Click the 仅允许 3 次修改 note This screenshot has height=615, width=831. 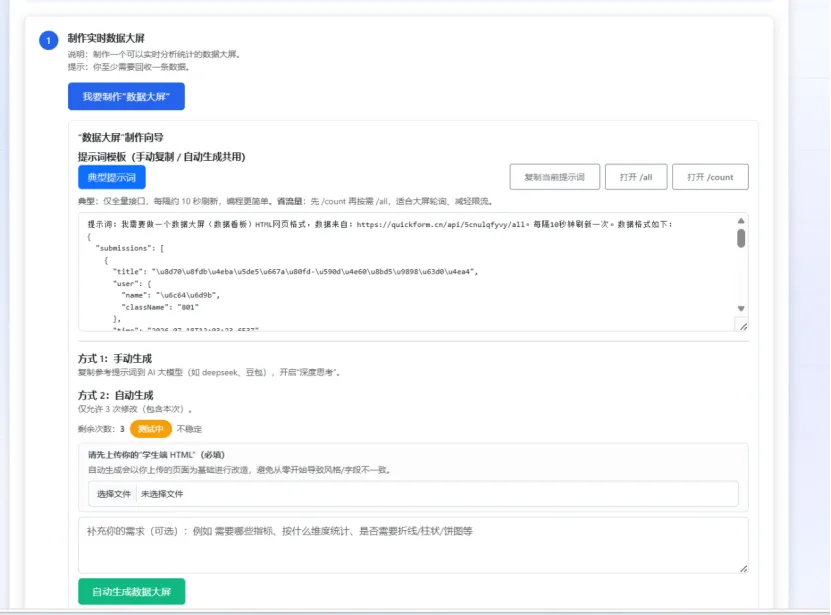(135, 409)
